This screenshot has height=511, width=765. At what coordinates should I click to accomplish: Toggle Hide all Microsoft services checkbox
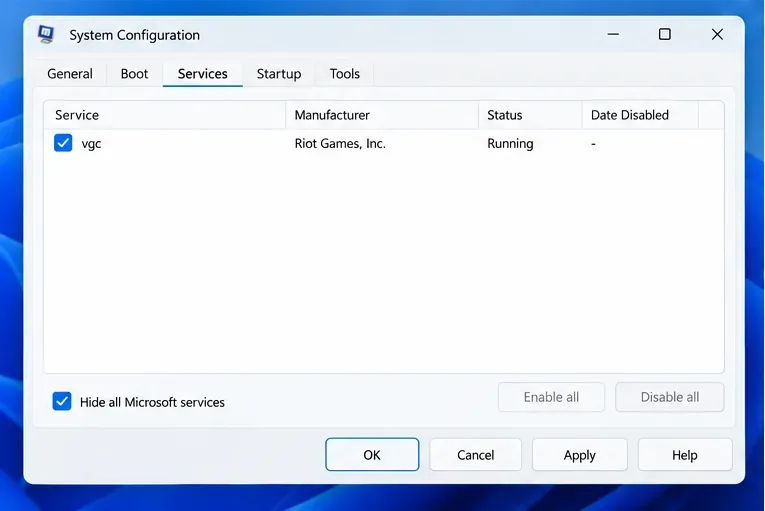click(x=62, y=401)
